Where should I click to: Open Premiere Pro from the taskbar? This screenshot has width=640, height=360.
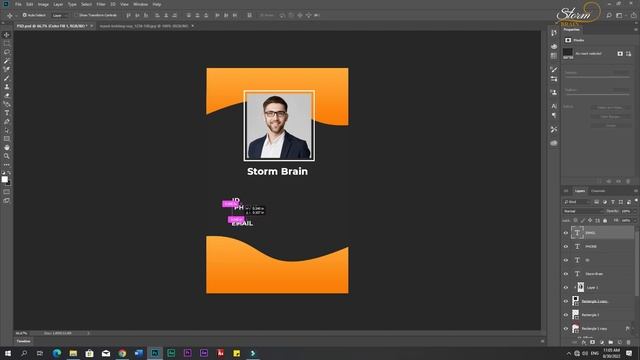[187, 353]
